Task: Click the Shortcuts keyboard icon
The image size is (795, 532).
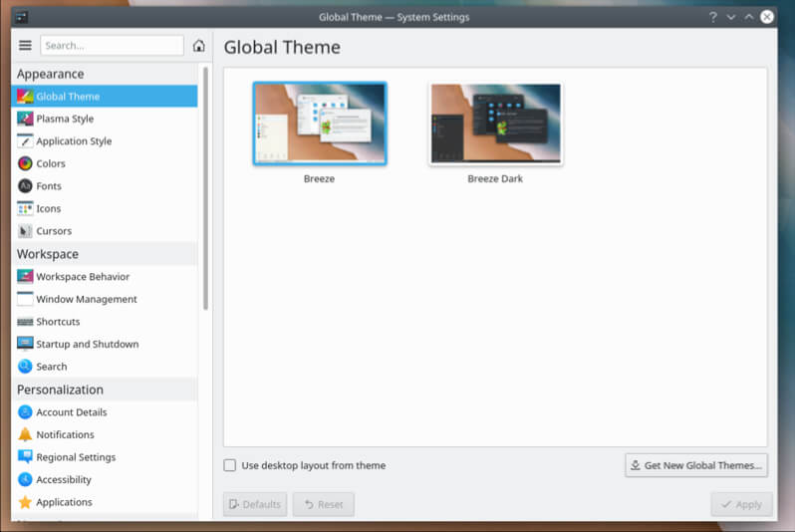Action: point(25,322)
